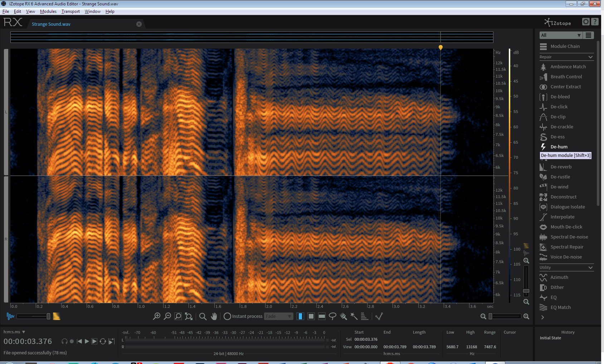The width and height of the screenshot is (604, 364).
Task: Enable the Instant process toggle
Action: [x=227, y=316]
